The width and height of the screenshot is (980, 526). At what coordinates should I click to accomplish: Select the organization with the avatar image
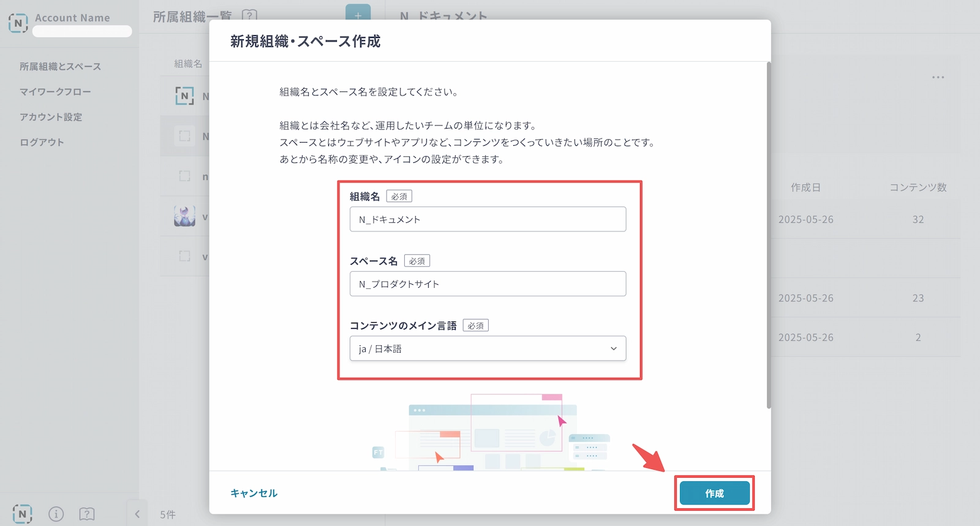184,216
